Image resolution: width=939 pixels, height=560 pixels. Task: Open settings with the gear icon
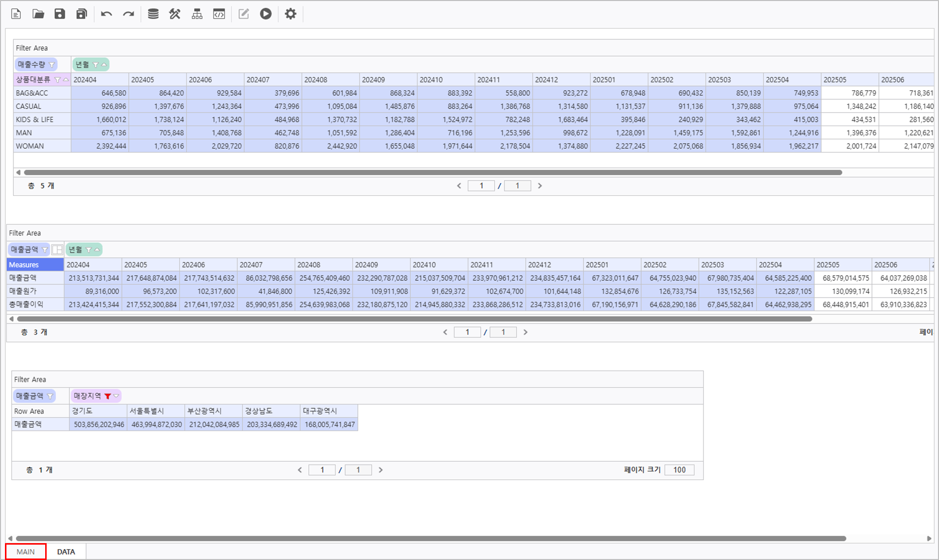pyautogui.click(x=290, y=14)
